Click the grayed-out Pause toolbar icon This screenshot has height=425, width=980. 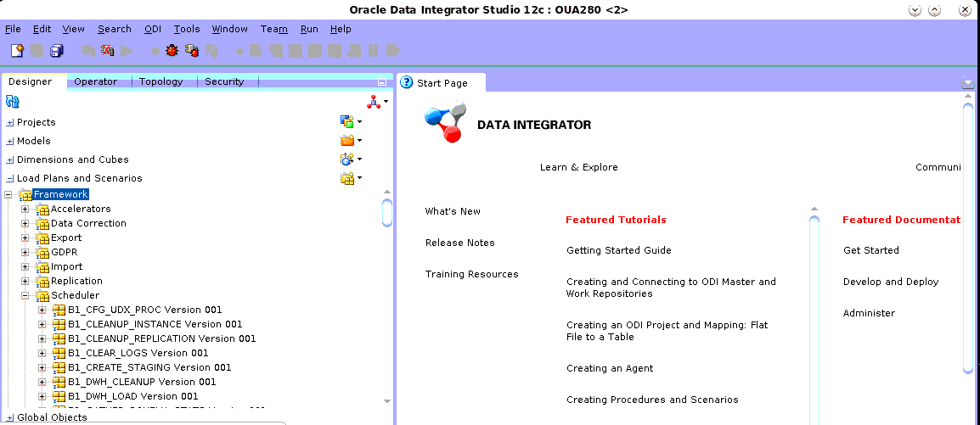[x=373, y=51]
